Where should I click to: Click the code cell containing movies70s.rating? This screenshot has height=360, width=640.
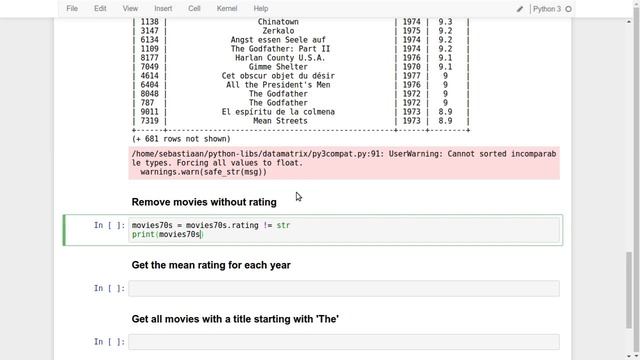click(344, 230)
